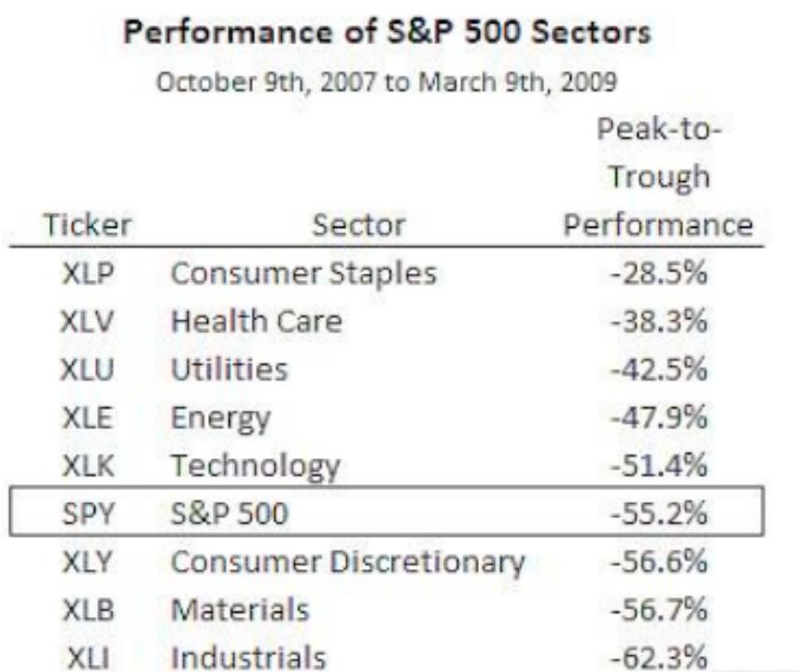This screenshot has height=672, width=800.
Task: Select the S&P 500 label
Action: click(229, 513)
